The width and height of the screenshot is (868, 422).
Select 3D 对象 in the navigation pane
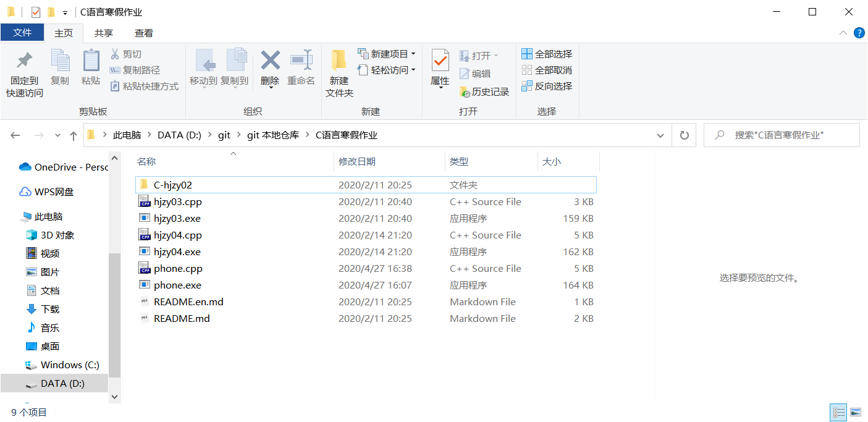click(x=51, y=235)
